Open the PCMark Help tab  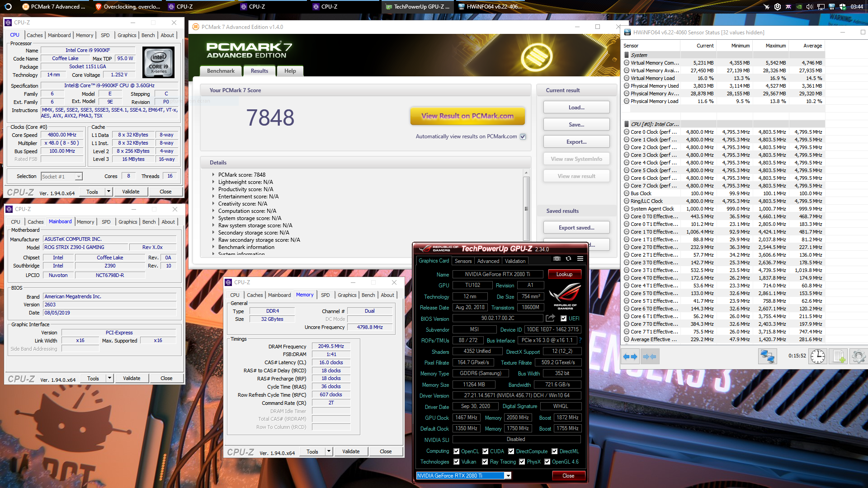click(x=290, y=71)
